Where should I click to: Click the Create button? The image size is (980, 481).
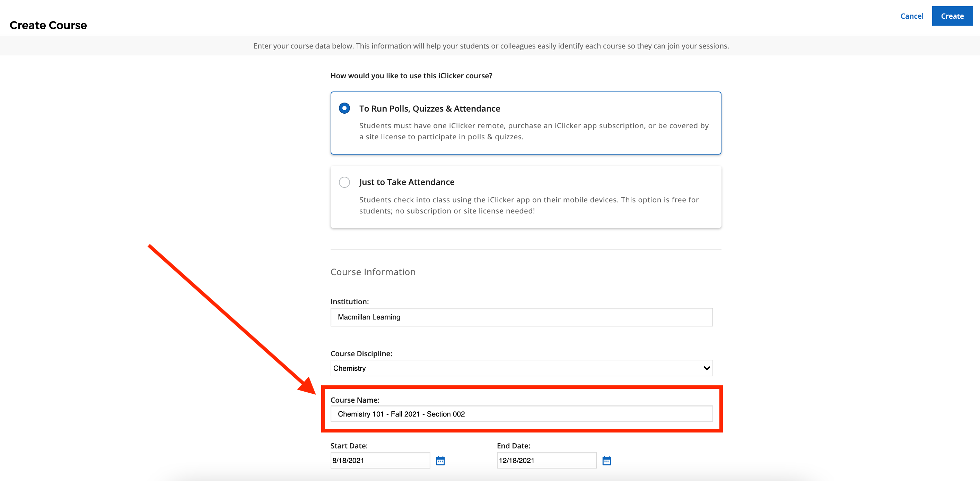coord(952,16)
